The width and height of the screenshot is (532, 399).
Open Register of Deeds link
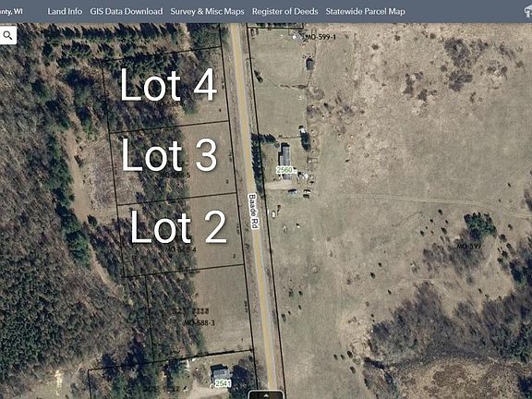tap(285, 11)
